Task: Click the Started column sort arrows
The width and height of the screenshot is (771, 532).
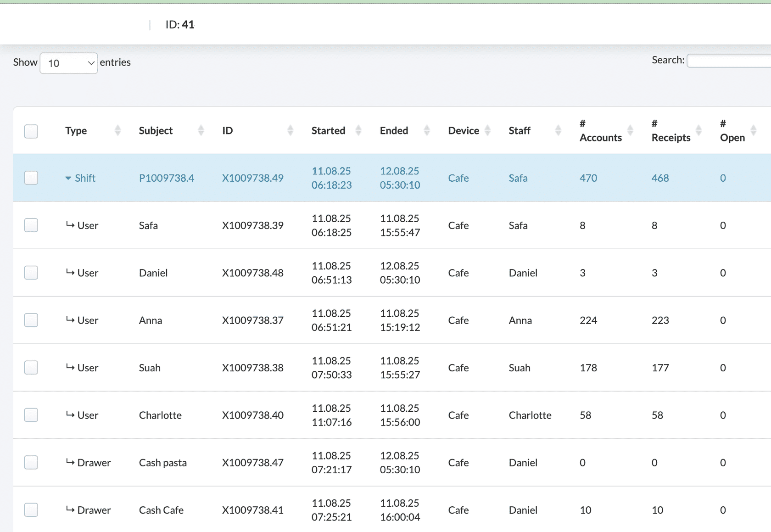Action: pyautogui.click(x=358, y=131)
